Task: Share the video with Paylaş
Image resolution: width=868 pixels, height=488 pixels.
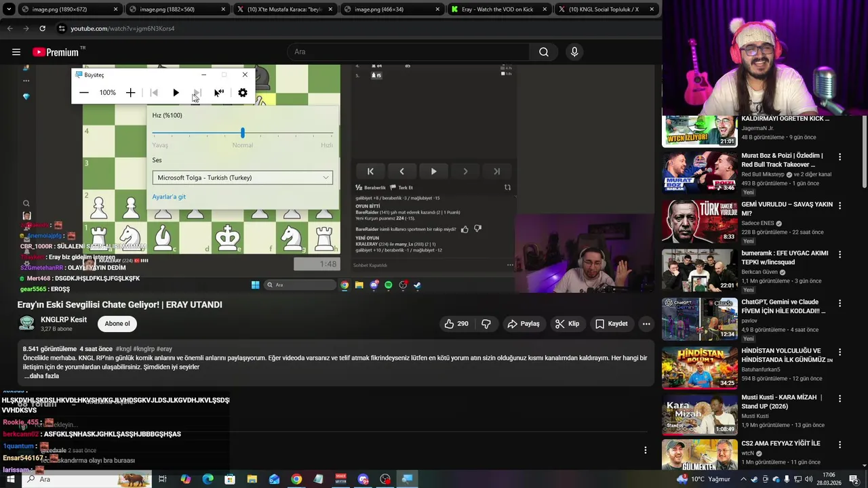Action: coord(524,324)
